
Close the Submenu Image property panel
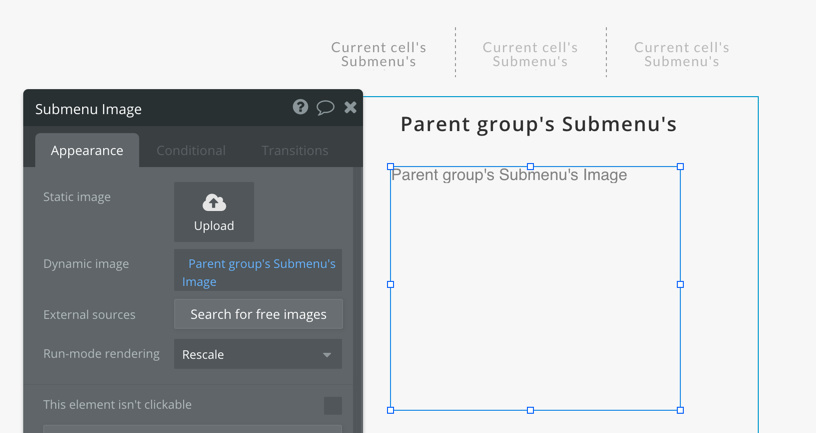point(350,107)
